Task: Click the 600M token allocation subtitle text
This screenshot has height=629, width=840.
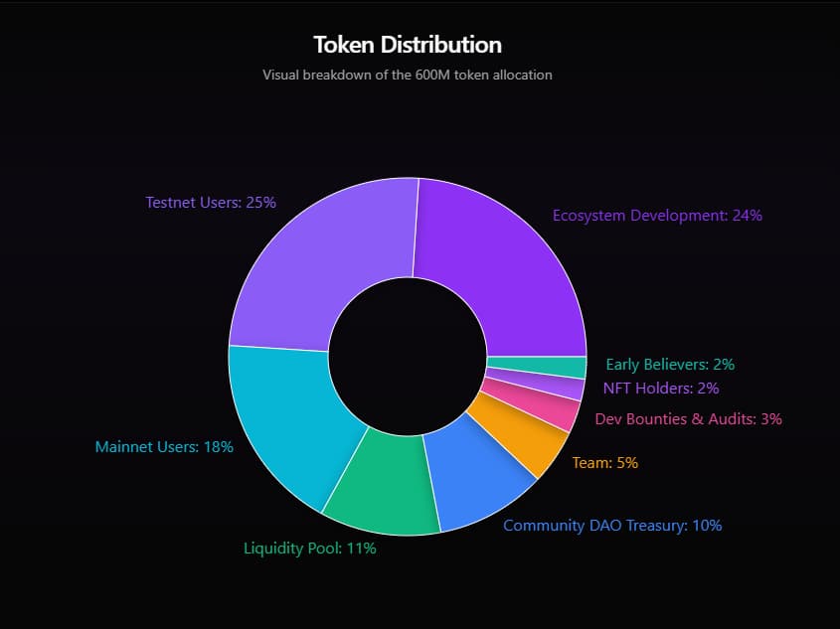Action: pyautogui.click(x=408, y=75)
